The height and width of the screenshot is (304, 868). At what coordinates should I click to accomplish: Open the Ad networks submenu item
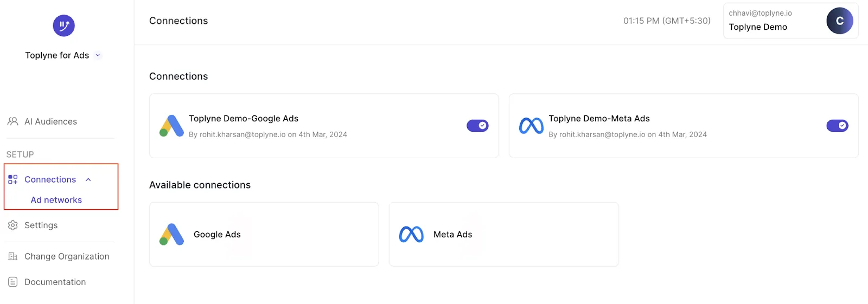pyautogui.click(x=56, y=200)
